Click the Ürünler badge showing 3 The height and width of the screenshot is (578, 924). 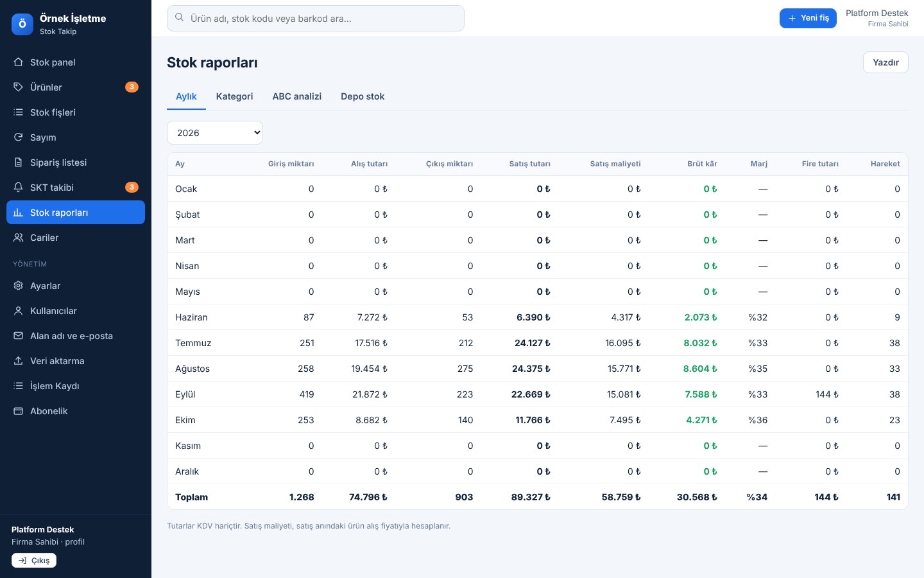tap(132, 87)
